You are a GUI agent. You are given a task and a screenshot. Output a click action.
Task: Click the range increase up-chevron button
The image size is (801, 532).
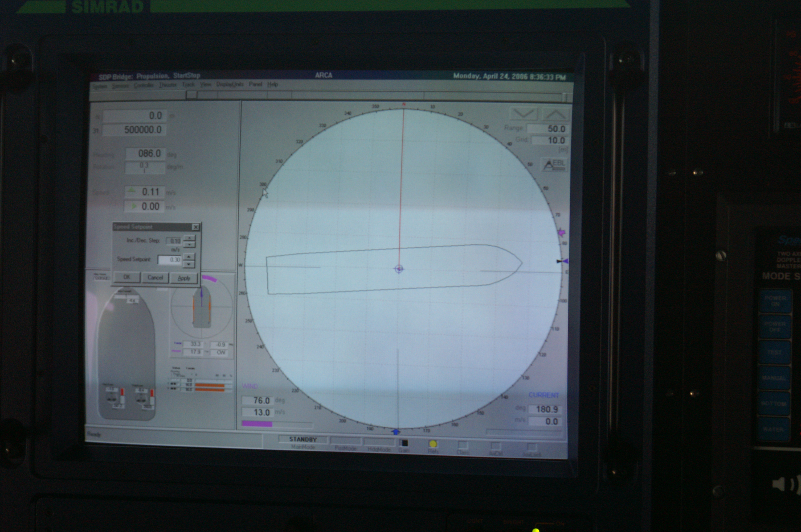tap(555, 114)
